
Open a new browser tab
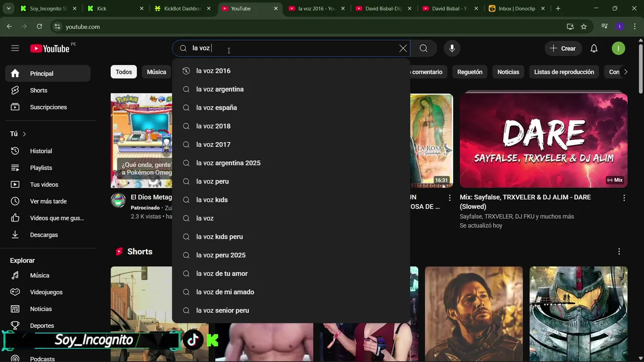point(558,9)
